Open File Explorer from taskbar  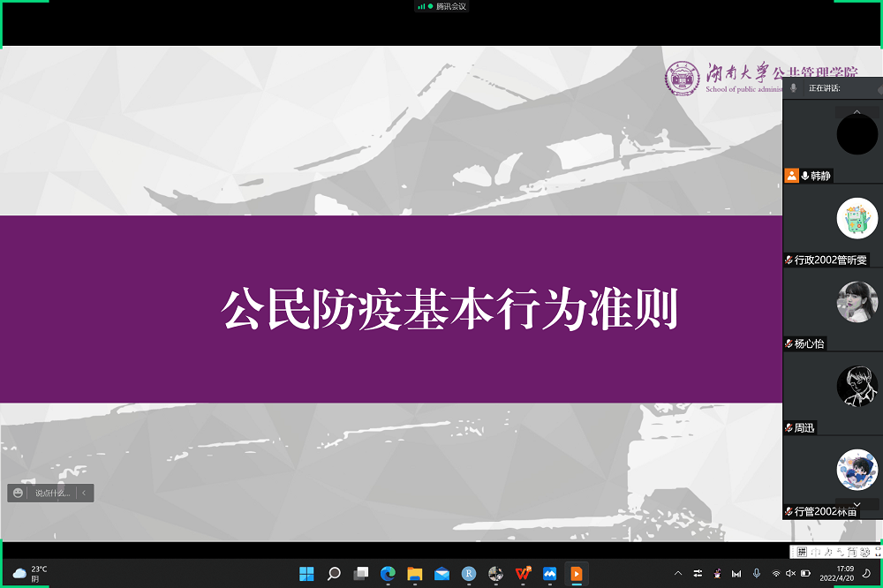click(414, 574)
